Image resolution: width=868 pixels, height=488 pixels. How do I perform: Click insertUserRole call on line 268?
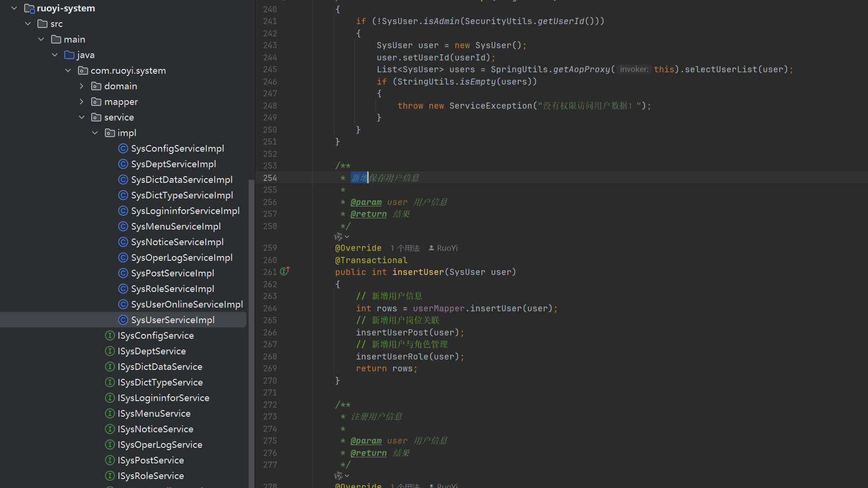click(x=392, y=357)
